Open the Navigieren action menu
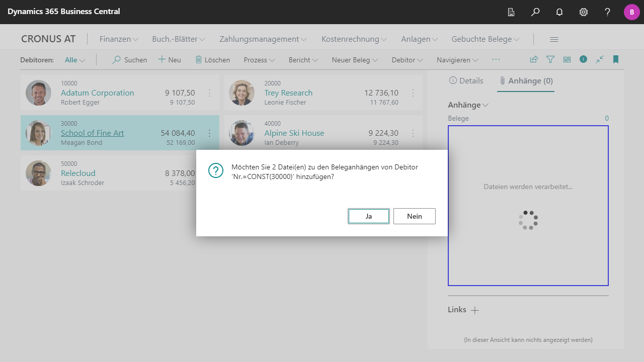 [457, 60]
